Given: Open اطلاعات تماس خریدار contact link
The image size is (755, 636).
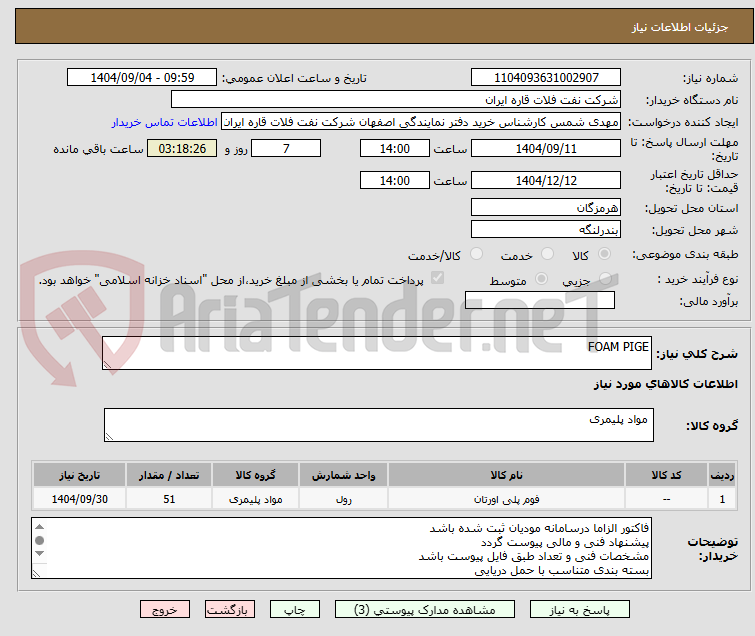Looking at the screenshot, I should 164,122.
